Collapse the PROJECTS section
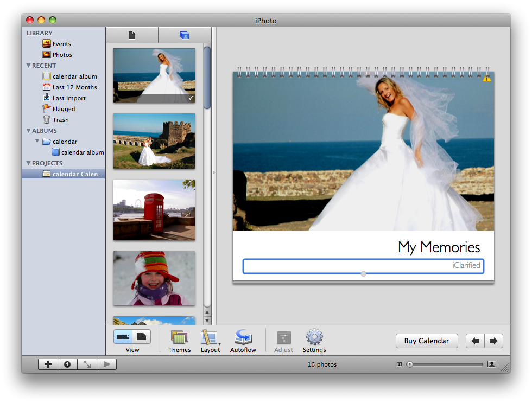The width and height of the screenshot is (532, 403). pyautogui.click(x=29, y=163)
